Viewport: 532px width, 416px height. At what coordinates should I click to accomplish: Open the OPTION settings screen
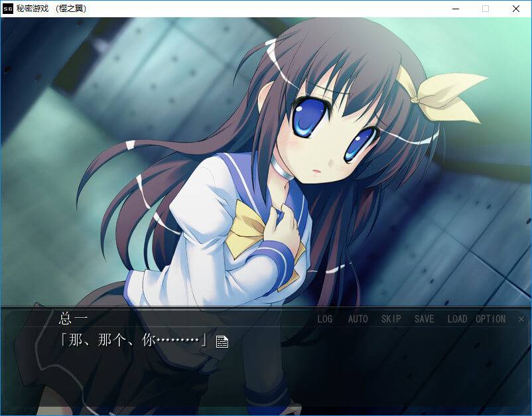click(490, 319)
